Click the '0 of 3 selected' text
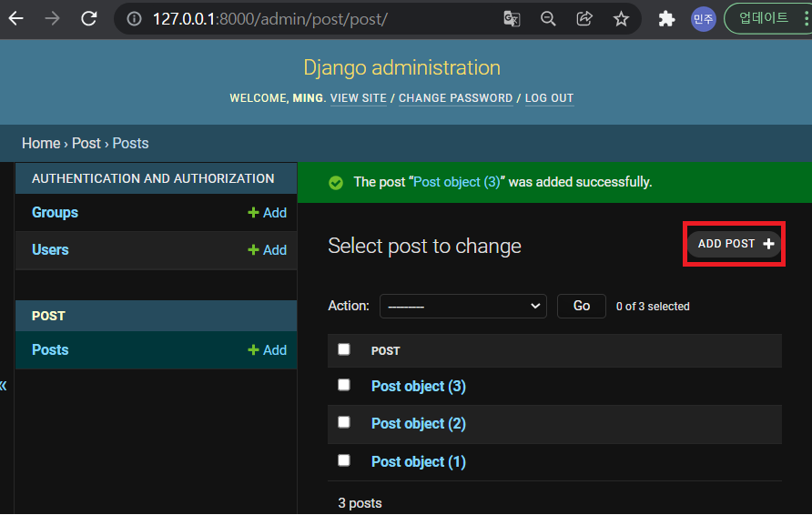The width and height of the screenshot is (812, 515). point(653,307)
